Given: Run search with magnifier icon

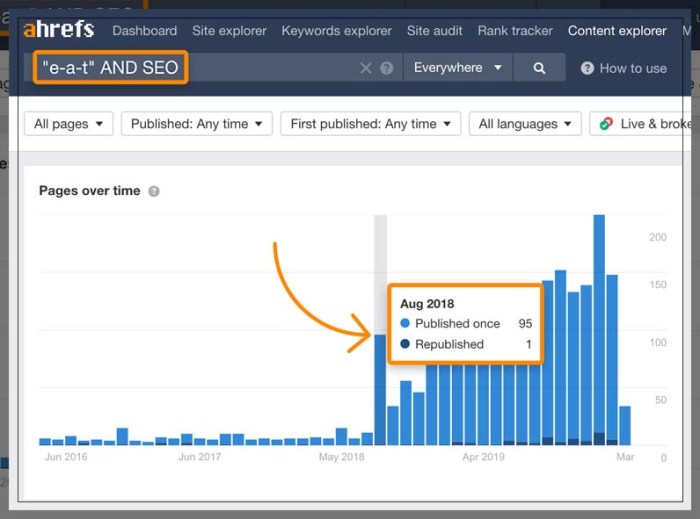Looking at the screenshot, I should (539, 68).
